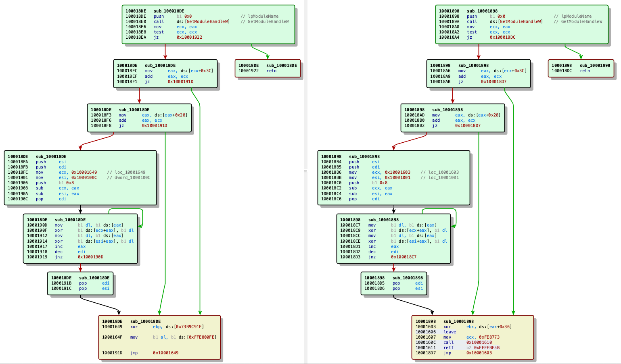The width and height of the screenshot is (621, 364).
Task: Select mov ecx, 0xFE8773 at address 10001607
Action: pos(458,337)
